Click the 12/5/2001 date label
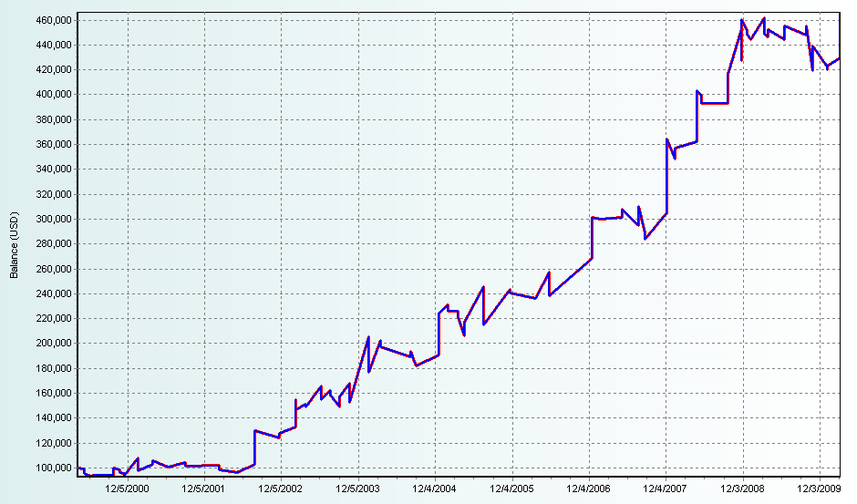 point(203,489)
